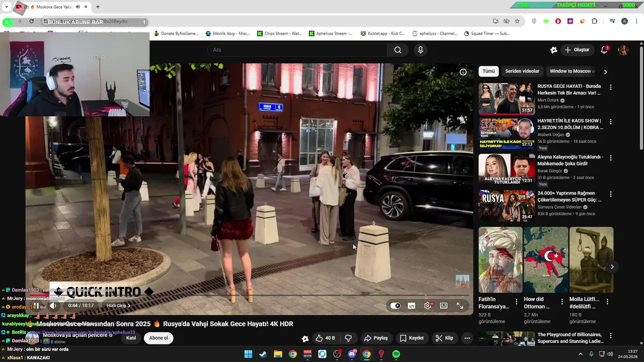Image resolution: width=644 pixels, height=362 pixels.
Task: Enter fullscreen video mode
Action: click(460, 306)
